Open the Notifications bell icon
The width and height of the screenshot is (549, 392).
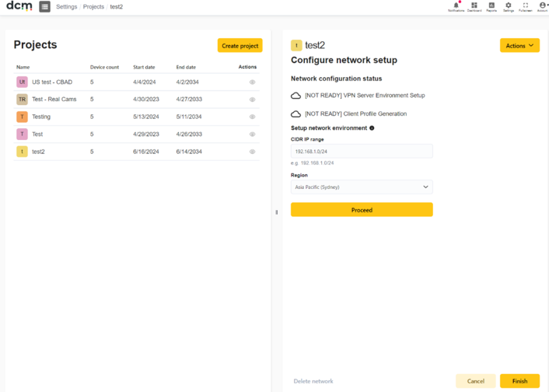click(456, 6)
